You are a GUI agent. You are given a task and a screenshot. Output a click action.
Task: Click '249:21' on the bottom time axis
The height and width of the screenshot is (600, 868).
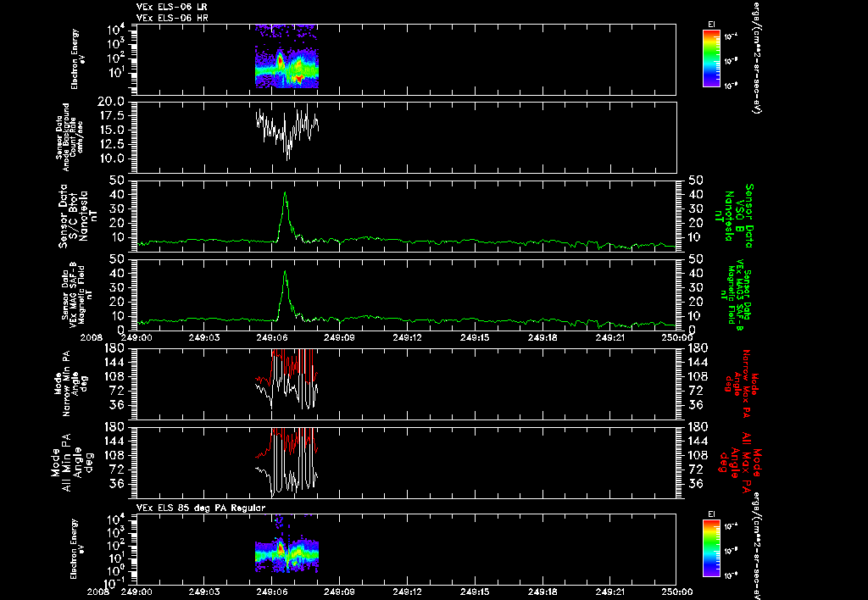(610, 592)
